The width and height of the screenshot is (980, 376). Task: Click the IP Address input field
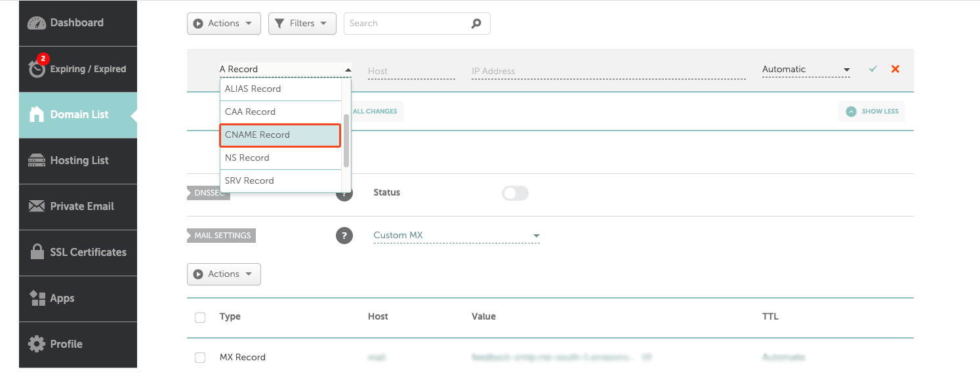point(609,71)
